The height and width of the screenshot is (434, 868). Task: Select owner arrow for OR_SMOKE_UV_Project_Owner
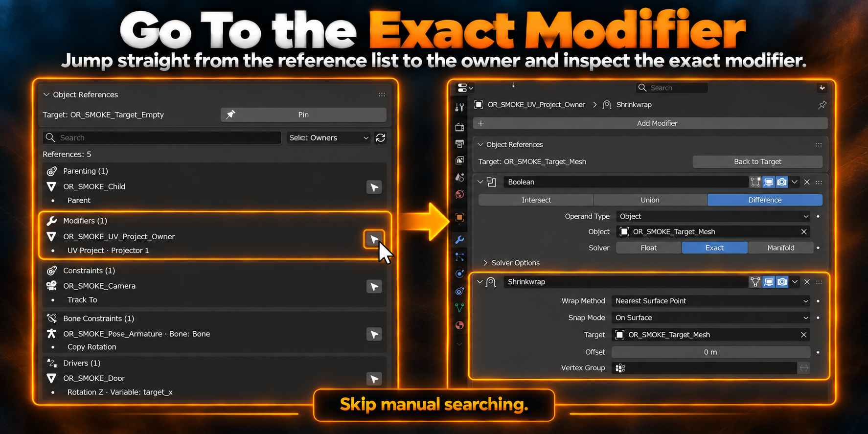[374, 239]
